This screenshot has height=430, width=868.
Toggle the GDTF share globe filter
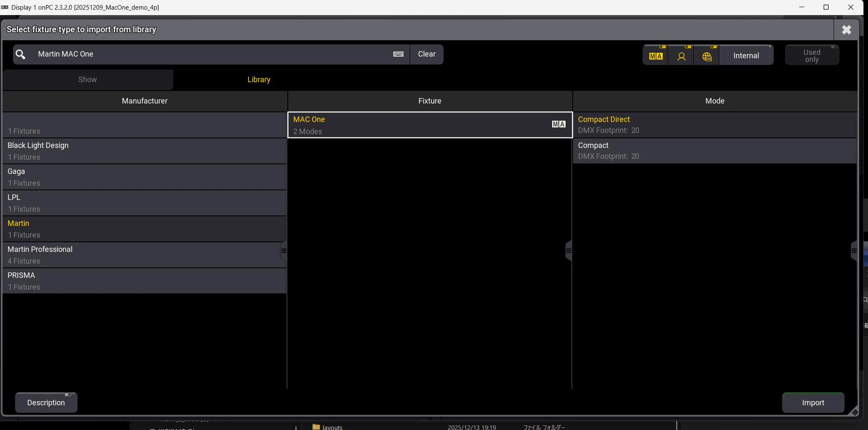pyautogui.click(x=707, y=55)
